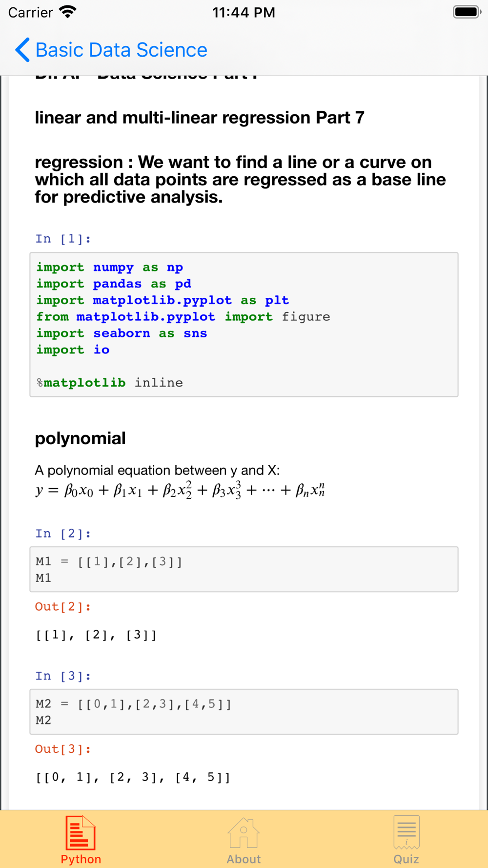This screenshot has height=868, width=488.
Task: Click the %matplotlib inline line
Action: click(110, 383)
